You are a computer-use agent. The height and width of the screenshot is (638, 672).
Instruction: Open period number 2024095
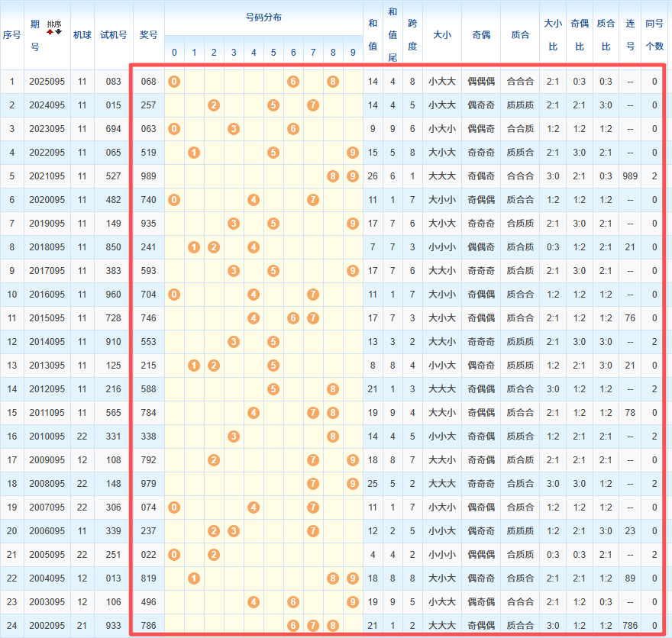47,105
